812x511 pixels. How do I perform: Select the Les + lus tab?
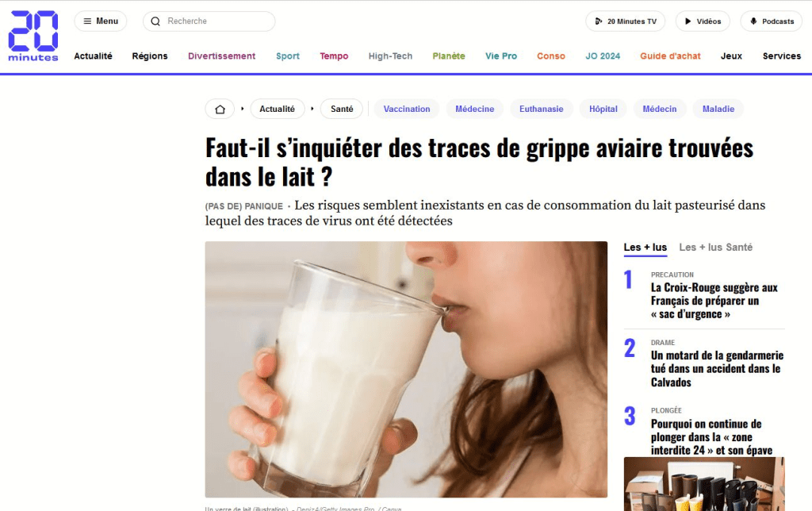645,248
